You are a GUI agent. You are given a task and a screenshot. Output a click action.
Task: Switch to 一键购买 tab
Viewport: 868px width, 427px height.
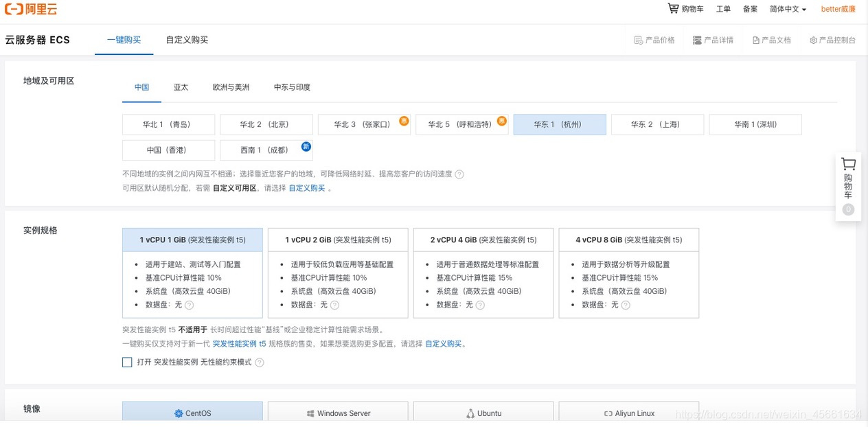(124, 40)
